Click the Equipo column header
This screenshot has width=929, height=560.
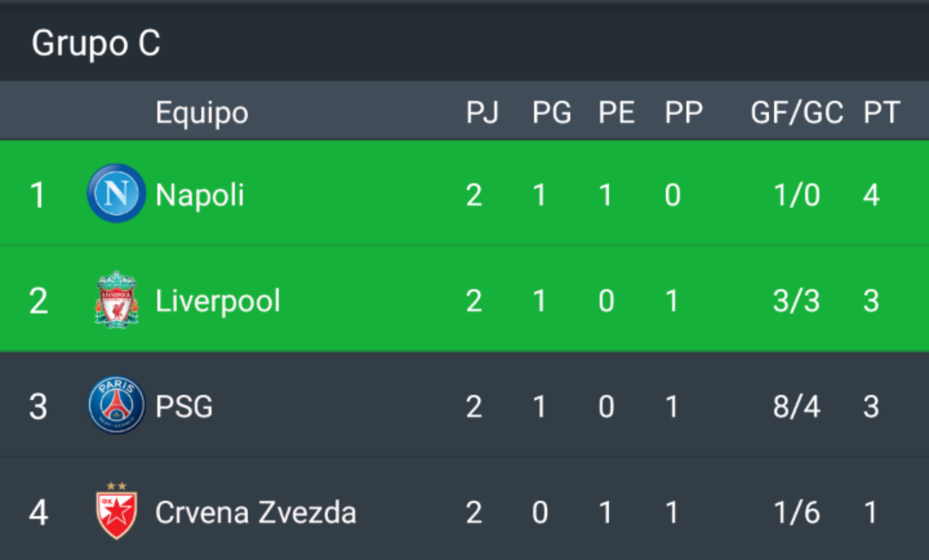pyautogui.click(x=201, y=113)
